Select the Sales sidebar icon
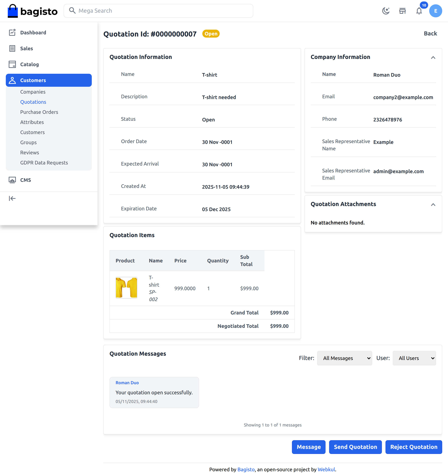448x476 pixels. (13, 48)
